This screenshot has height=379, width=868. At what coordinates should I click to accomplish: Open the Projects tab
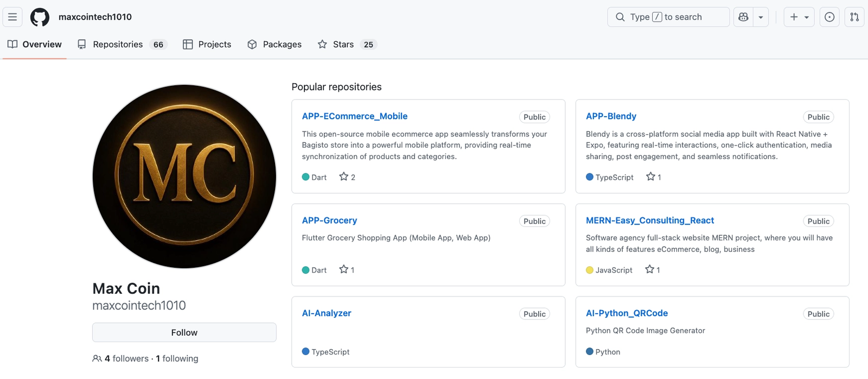coord(207,45)
